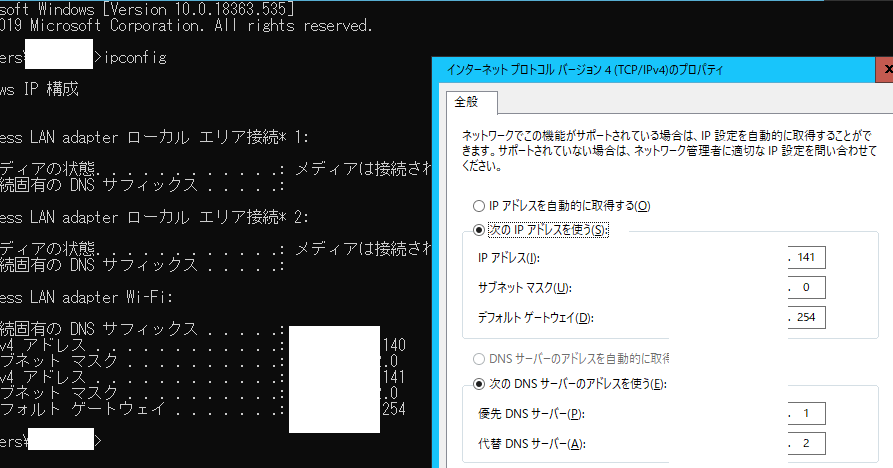Click the typed ipconfig command in terminal
This screenshot has width=893, height=468.
coord(135,58)
